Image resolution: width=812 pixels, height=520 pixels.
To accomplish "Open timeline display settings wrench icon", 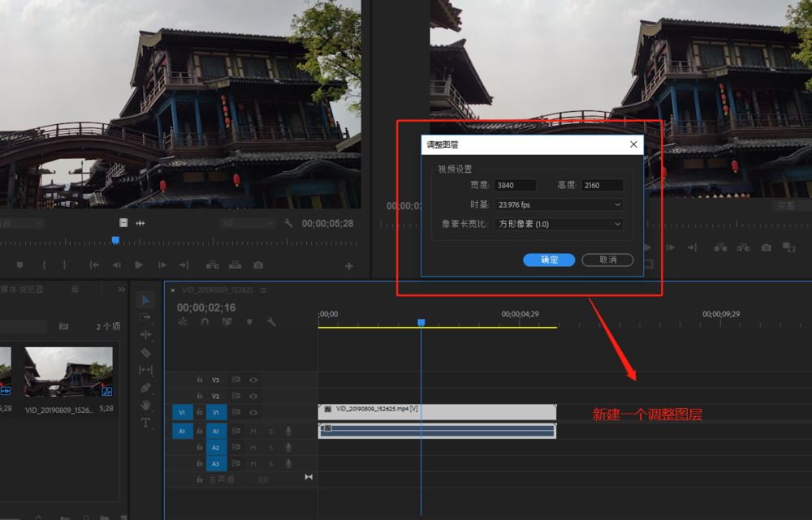I will point(270,322).
